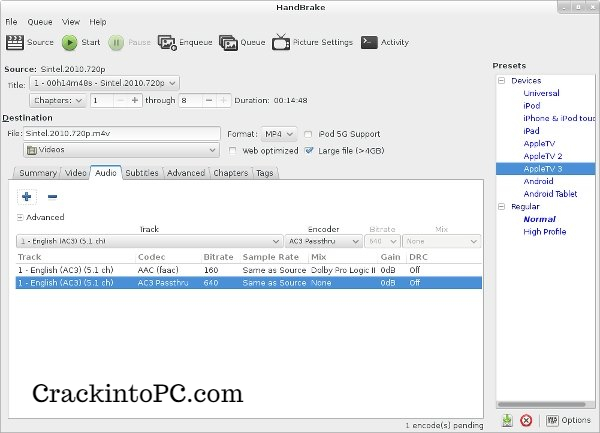The height and width of the screenshot is (433, 600).
Task: Click the red delete preset icon
Action: pos(526,420)
